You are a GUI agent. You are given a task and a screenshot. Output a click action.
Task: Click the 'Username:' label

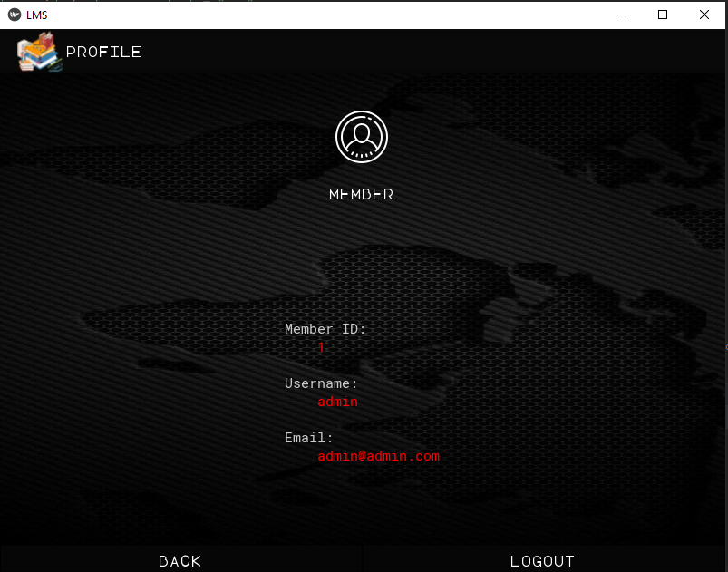321,383
